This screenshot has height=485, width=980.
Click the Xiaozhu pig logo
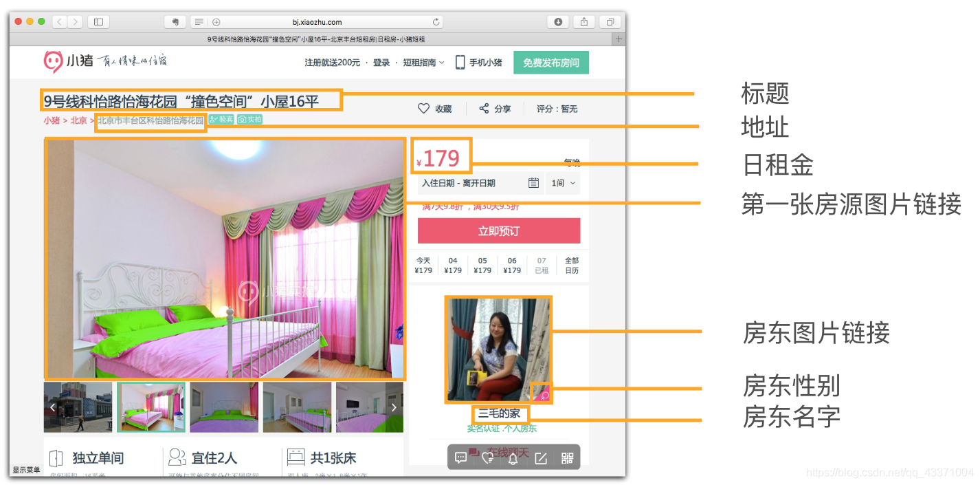click(54, 61)
